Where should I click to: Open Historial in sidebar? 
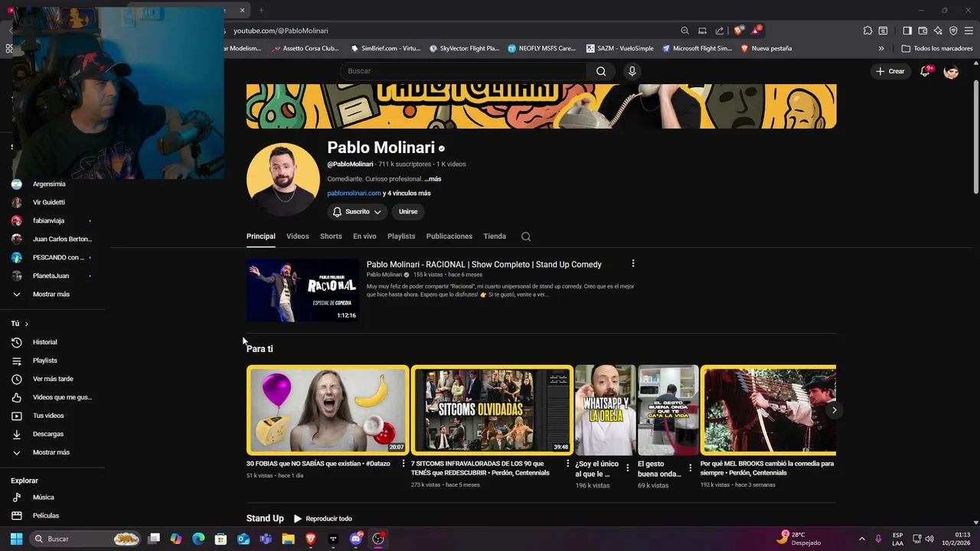point(44,342)
